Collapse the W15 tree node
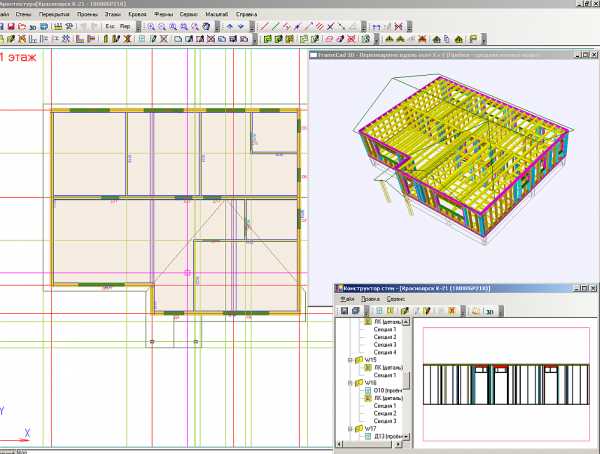Screen dimensions: 600x454 tap(350, 360)
